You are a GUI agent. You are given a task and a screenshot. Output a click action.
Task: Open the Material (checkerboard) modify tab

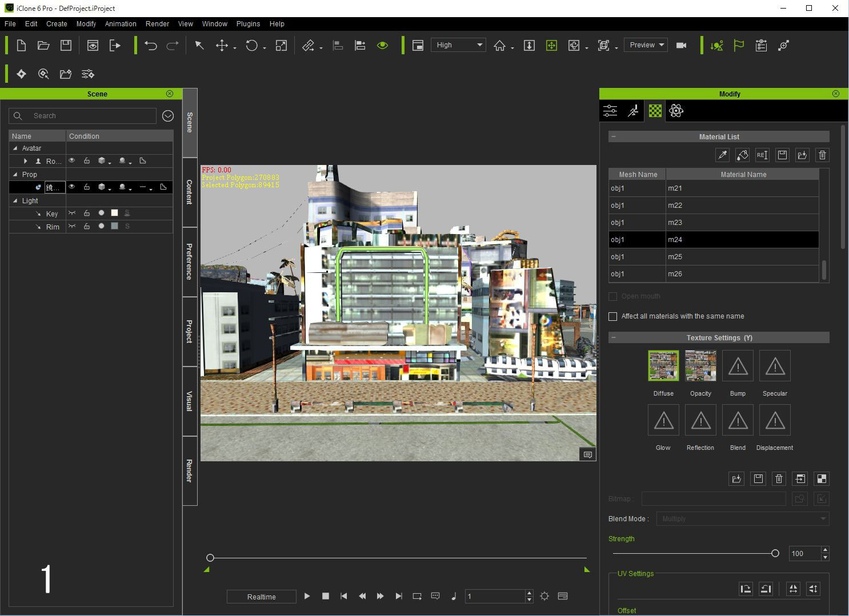[655, 111]
